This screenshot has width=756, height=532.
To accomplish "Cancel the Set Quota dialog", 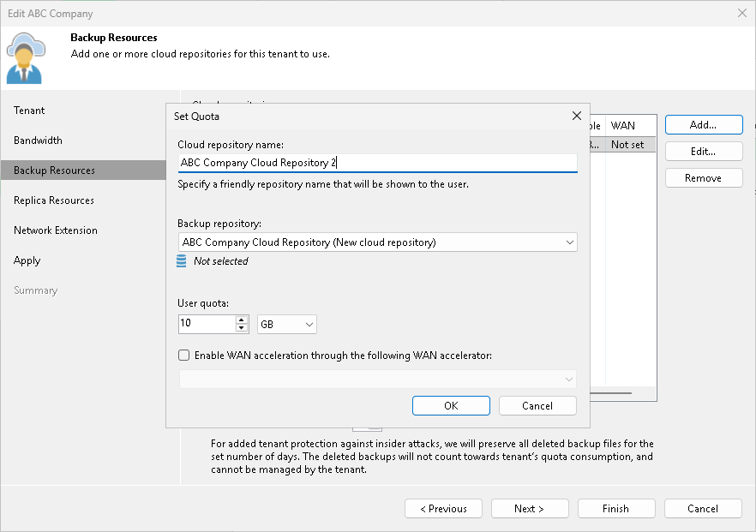I will tap(537, 405).
